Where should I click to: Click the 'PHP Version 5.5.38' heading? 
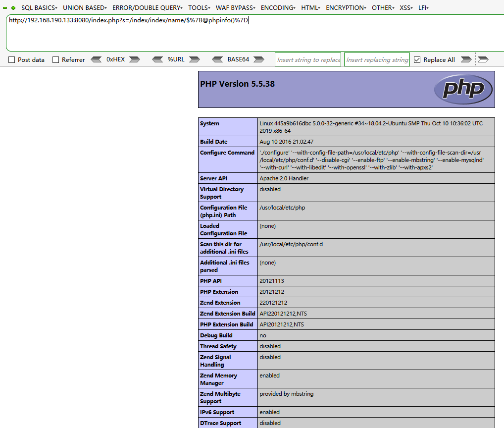click(237, 84)
